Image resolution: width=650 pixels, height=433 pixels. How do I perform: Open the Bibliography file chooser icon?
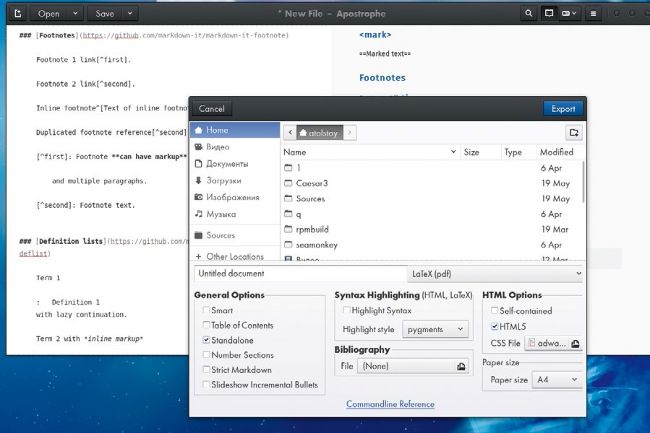point(460,367)
